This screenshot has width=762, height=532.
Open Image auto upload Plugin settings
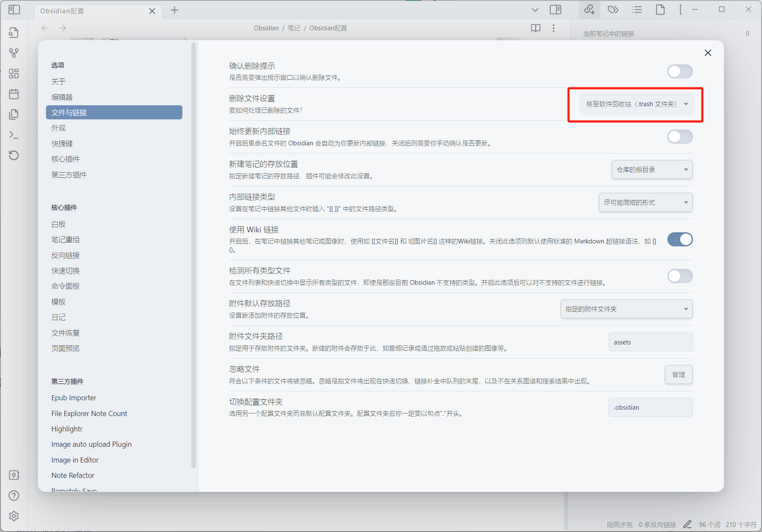(114, 444)
